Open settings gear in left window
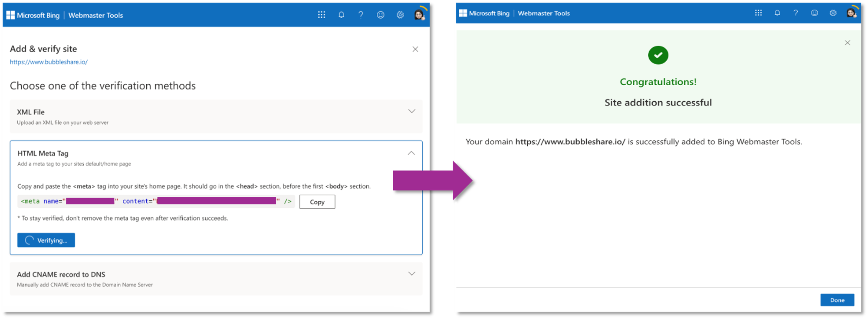 point(400,15)
